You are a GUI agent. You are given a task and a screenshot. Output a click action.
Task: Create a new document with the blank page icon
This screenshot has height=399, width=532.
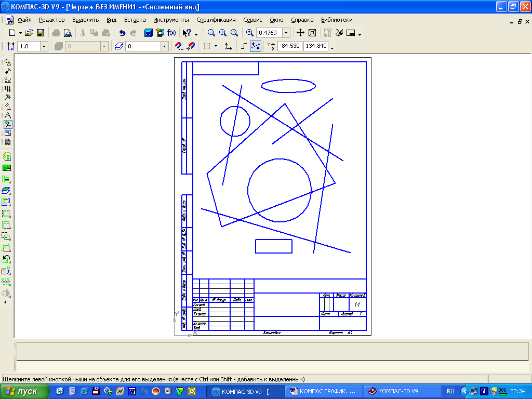[12, 33]
